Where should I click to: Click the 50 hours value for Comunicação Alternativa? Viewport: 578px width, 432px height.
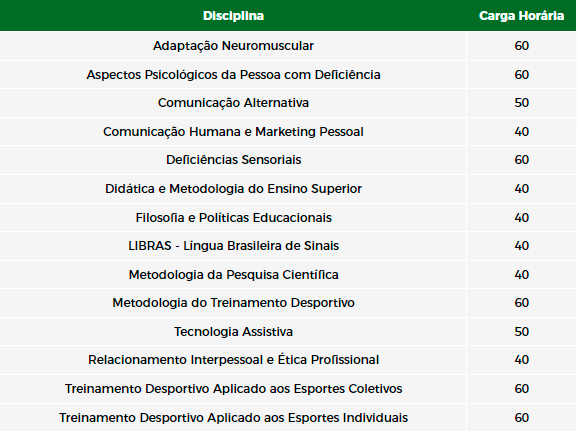(x=522, y=103)
